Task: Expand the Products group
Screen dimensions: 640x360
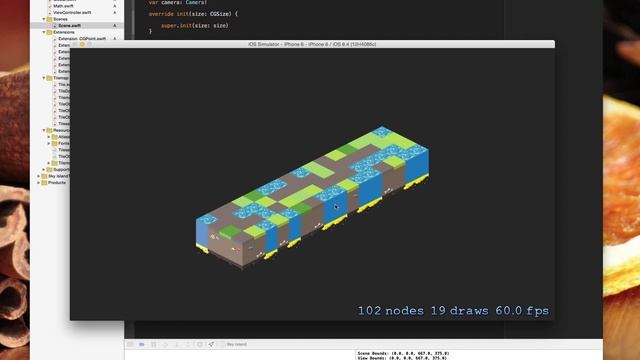Action: [39, 182]
